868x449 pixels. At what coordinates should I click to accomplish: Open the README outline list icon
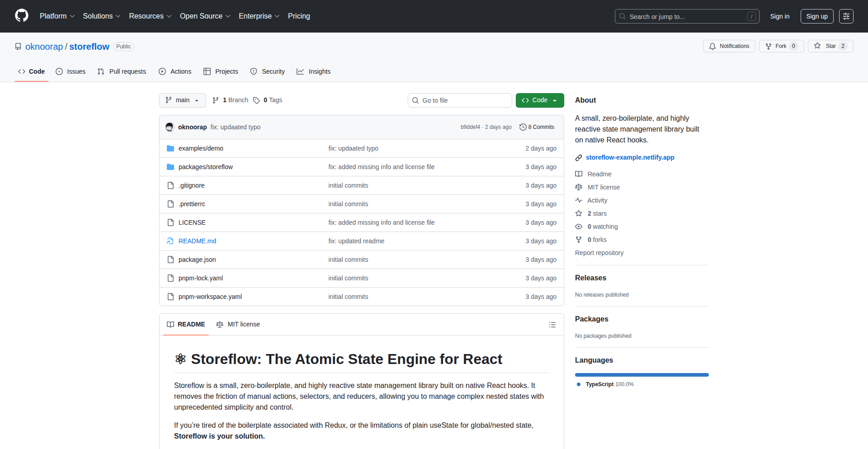[x=552, y=325]
